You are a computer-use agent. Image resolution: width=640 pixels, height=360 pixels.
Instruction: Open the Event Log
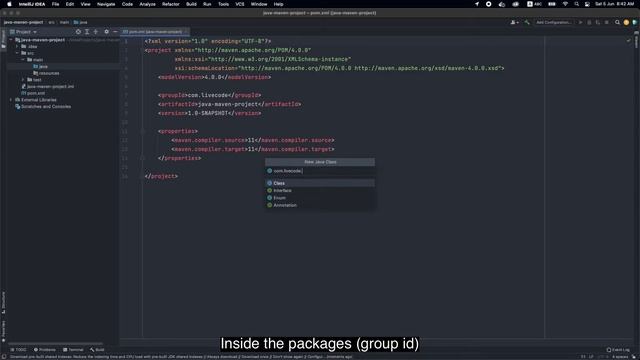coord(618,350)
